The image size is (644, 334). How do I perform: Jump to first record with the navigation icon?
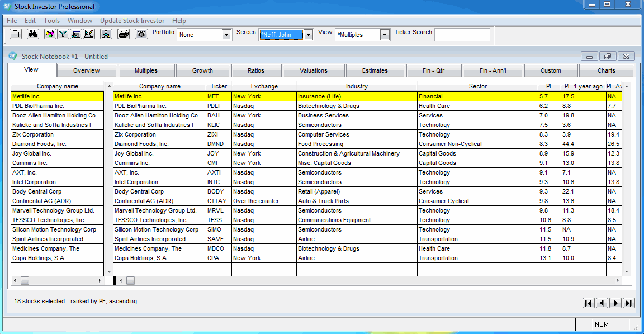point(589,303)
